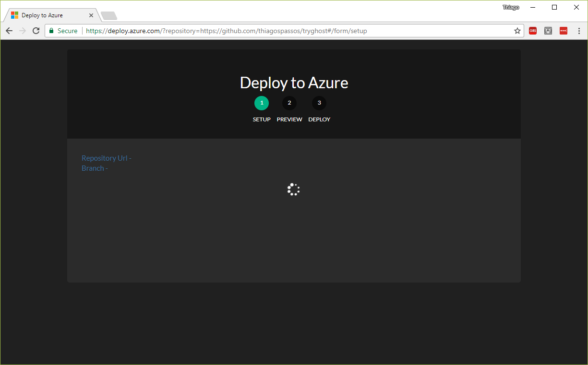Close the Chrome window
Screen dimensions: 588x365
[576, 7]
